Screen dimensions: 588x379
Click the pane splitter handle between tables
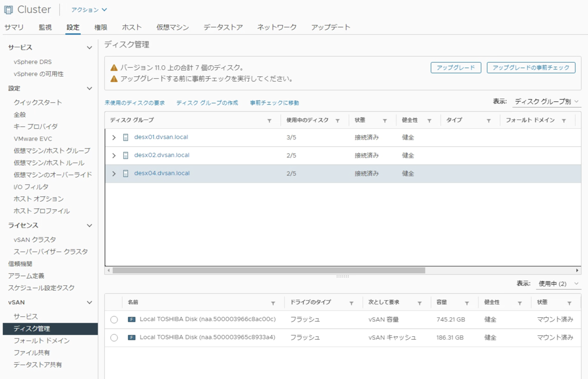point(343,276)
